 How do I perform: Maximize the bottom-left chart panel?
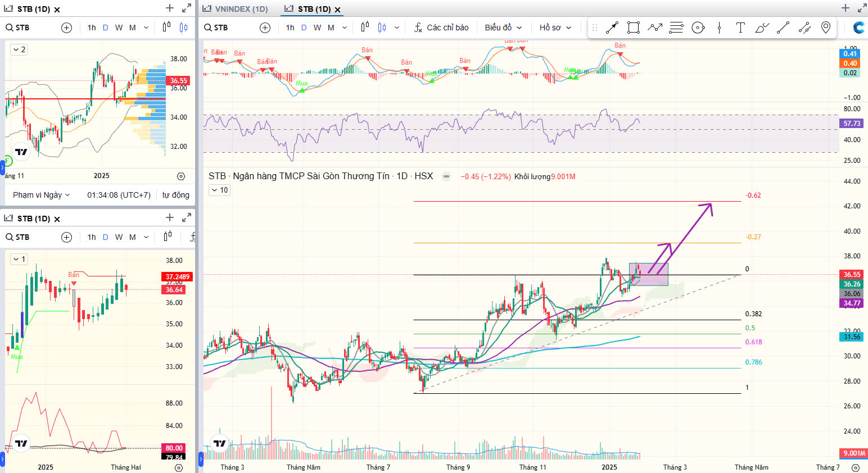click(187, 217)
